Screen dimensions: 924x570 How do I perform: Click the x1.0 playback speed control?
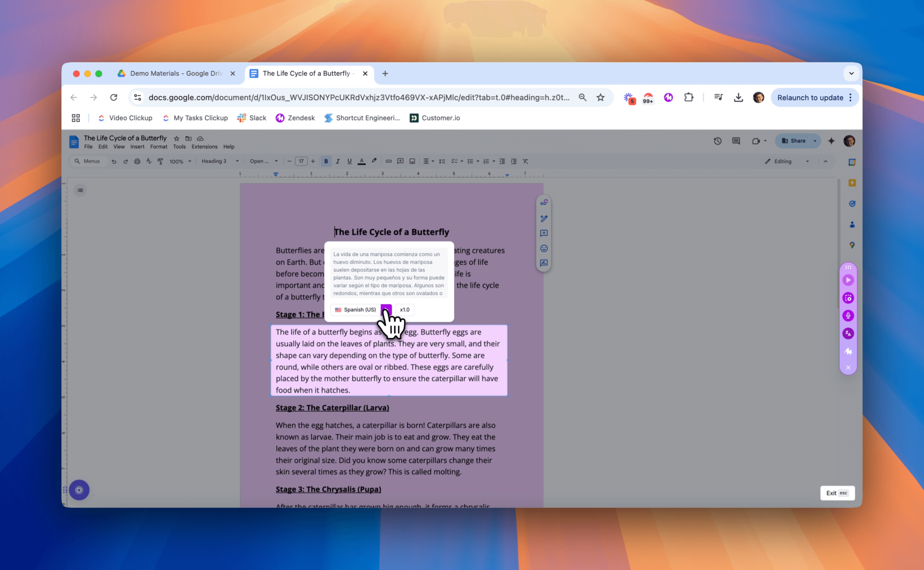404,310
